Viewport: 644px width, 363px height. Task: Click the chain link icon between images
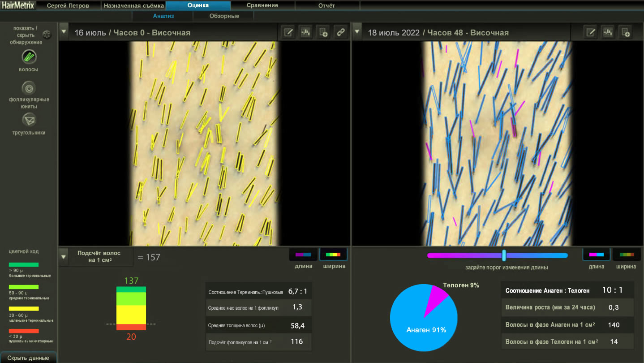(340, 32)
